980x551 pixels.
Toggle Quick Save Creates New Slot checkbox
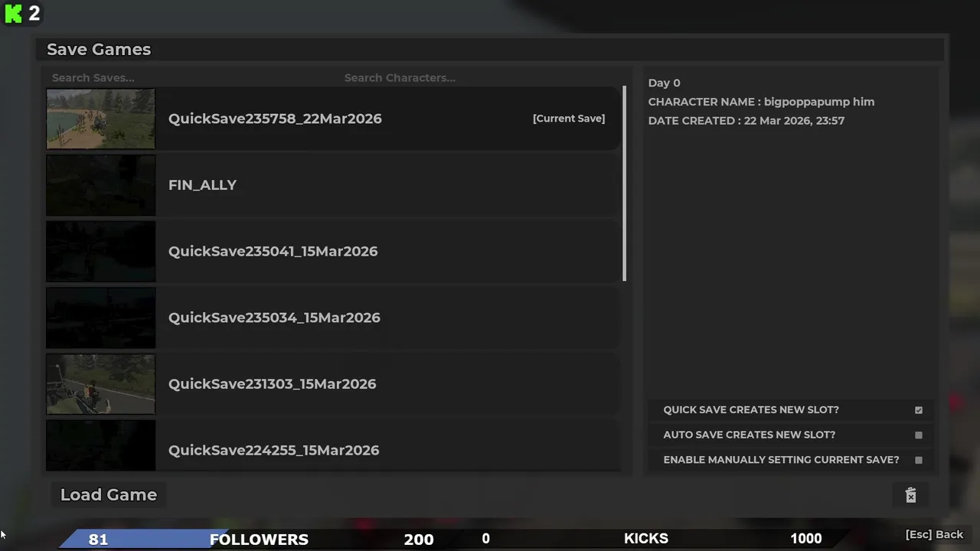coord(918,410)
